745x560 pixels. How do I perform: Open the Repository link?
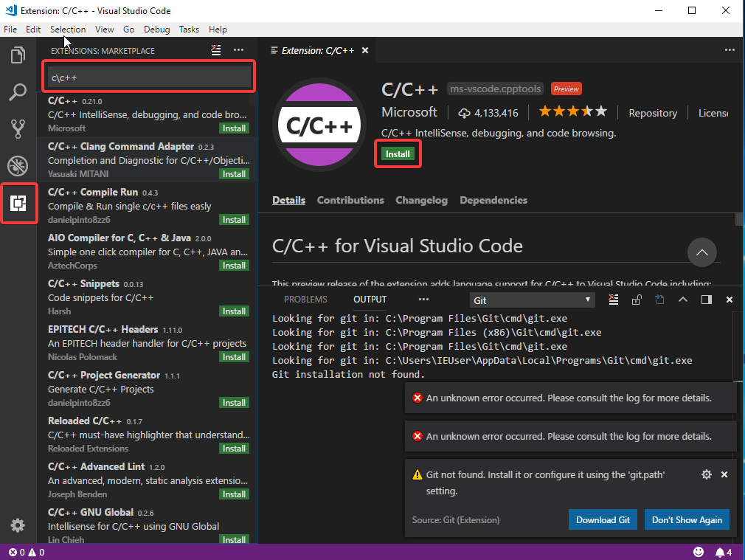[x=652, y=113]
